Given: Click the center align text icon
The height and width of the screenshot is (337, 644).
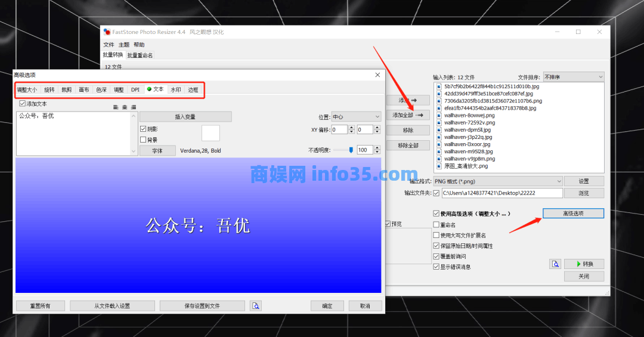Looking at the screenshot, I should (x=125, y=107).
